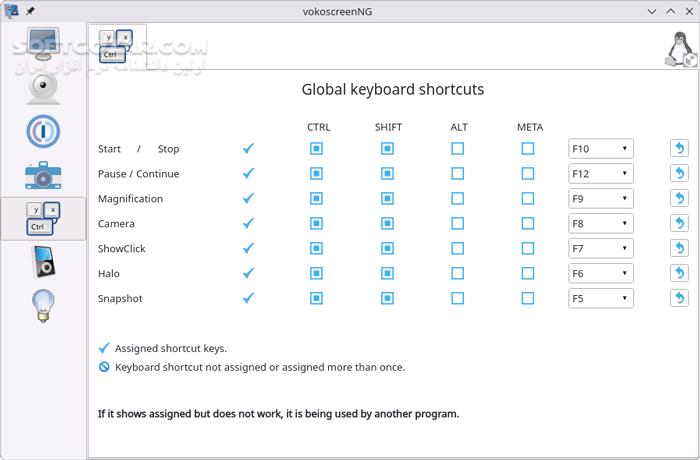The width and height of the screenshot is (700, 460).
Task: Toggle SHIFT for ShowClick
Action: click(388, 248)
